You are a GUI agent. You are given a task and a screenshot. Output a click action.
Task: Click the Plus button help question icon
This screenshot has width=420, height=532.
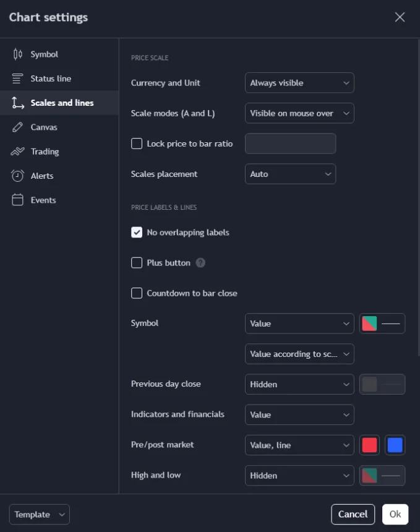(x=200, y=263)
